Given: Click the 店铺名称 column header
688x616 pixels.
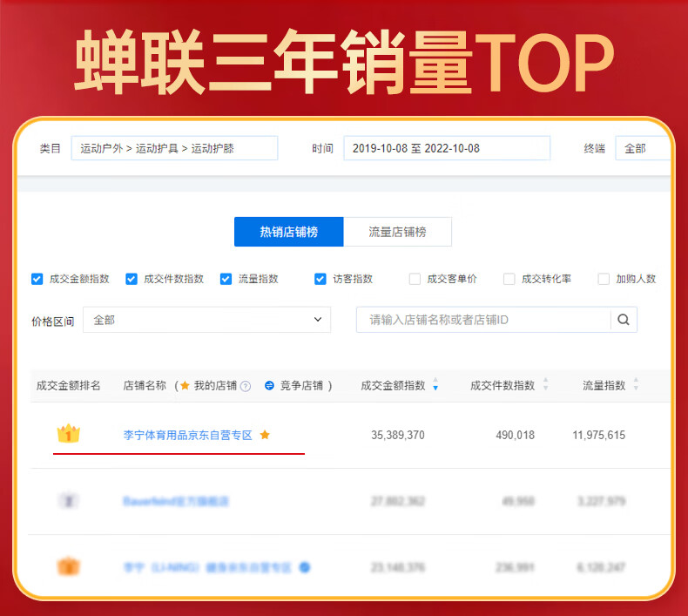Looking at the screenshot, I should click(x=145, y=385).
